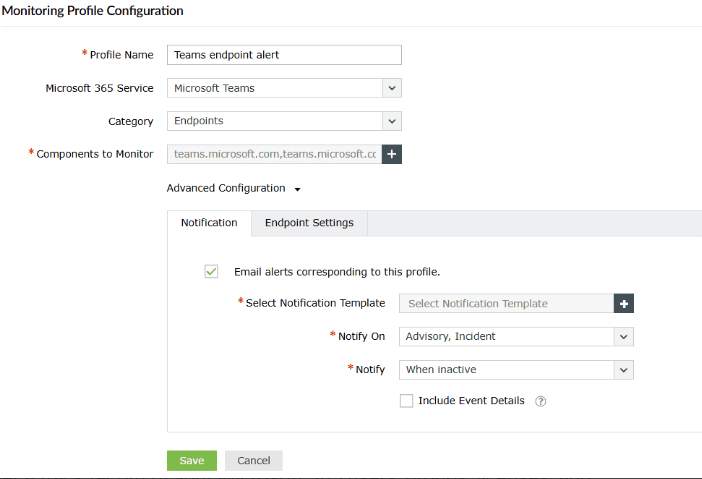Click the Category dropdown arrow
The image size is (702, 479).
[x=391, y=121]
